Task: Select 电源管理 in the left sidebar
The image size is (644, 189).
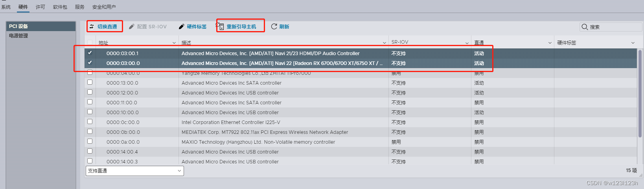Action: coord(18,35)
